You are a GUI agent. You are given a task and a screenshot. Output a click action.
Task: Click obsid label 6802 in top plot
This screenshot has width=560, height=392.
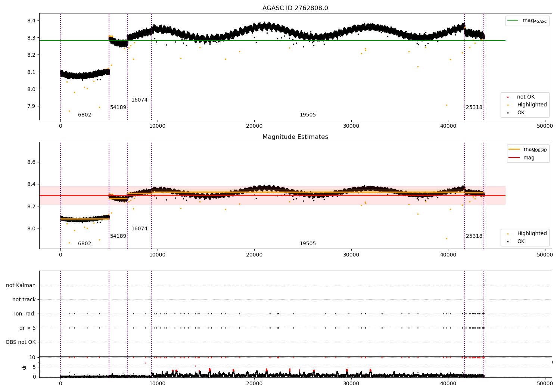(x=84, y=115)
